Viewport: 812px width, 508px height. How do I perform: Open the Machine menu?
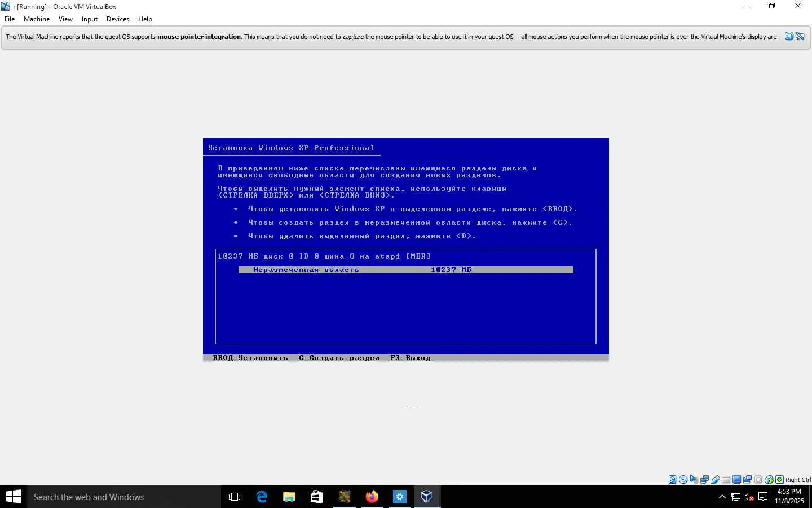coord(37,19)
